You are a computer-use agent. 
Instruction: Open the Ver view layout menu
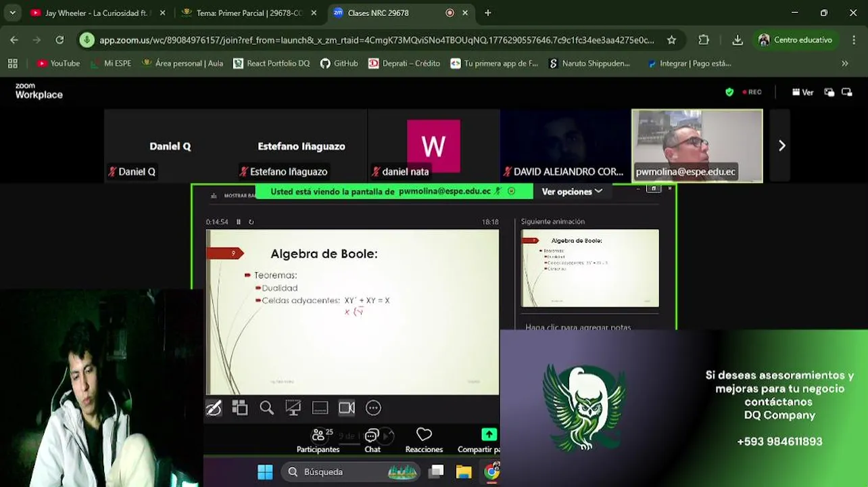pyautogui.click(x=803, y=92)
